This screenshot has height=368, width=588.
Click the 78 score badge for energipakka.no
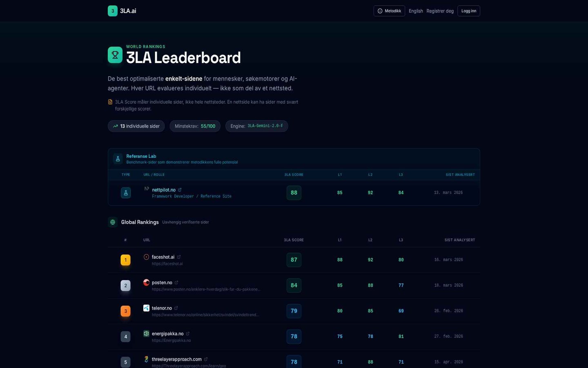(x=294, y=337)
